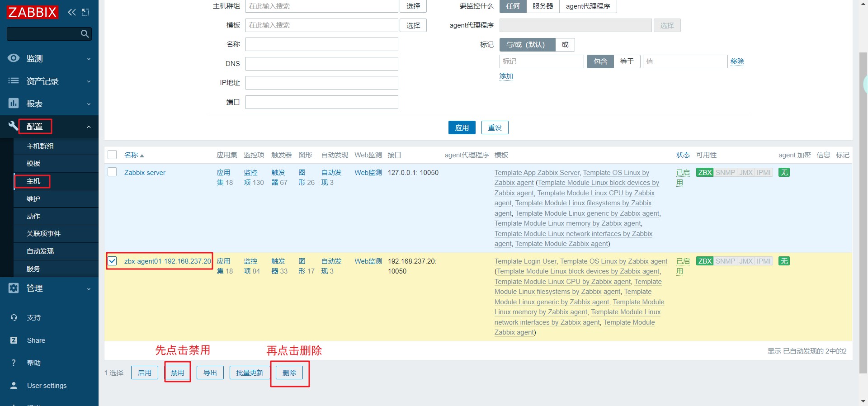868x406 pixels.
Task: Select 包含 tag operator
Action: tap(600, 61)
